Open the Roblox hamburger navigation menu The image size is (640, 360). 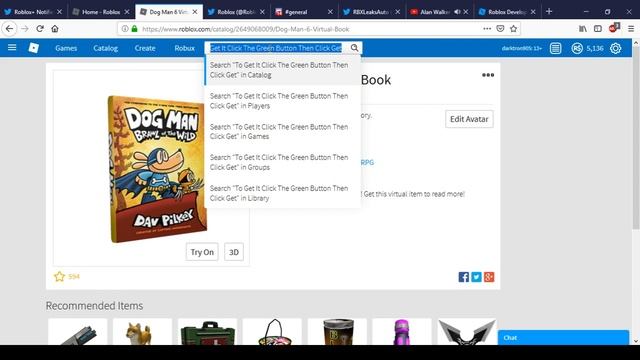point(12,48)
